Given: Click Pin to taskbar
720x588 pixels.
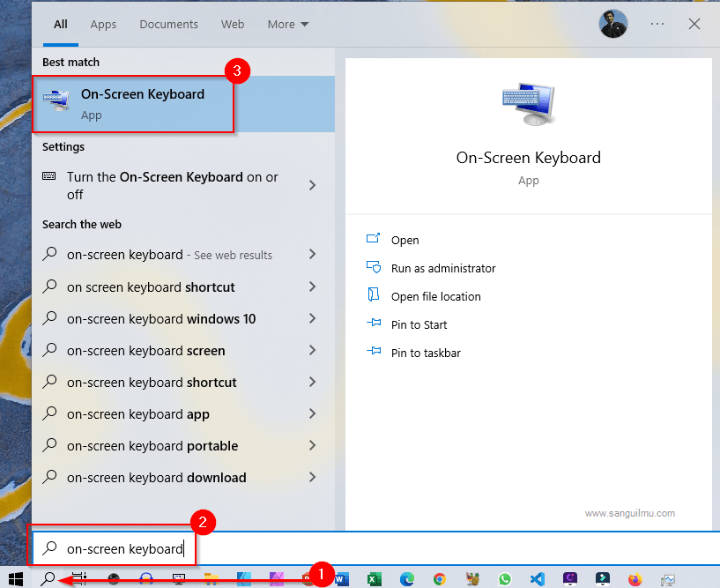Looking at the screenshot, I should click(426, 353).
